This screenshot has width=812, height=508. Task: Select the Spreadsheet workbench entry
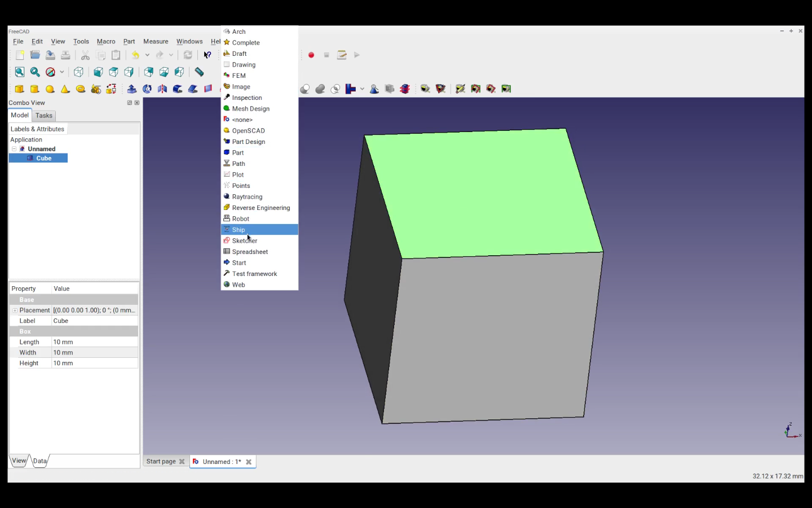(259, 252)
